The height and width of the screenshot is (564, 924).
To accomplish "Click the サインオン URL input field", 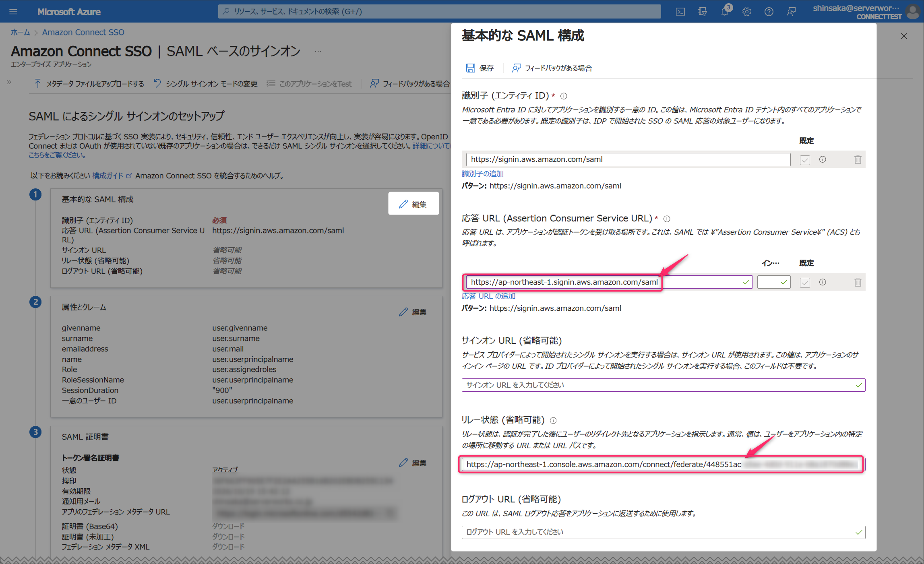I will tap(664, 385).
